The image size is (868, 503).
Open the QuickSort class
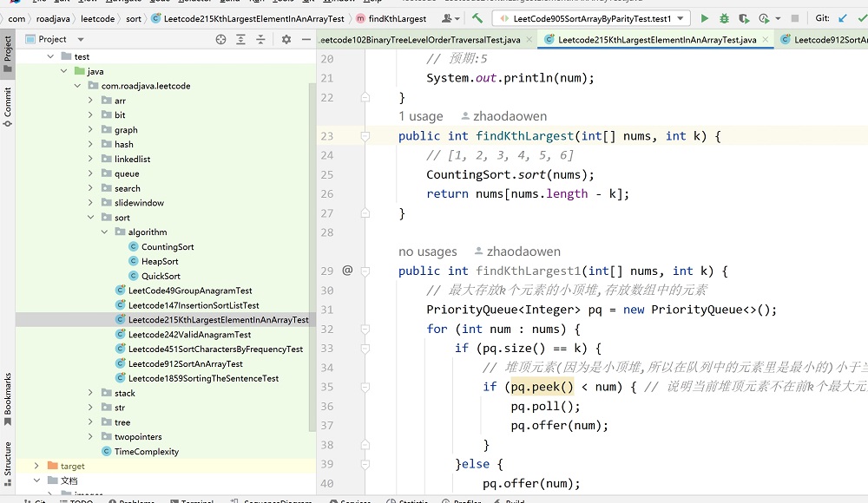(x=161, y=276)
